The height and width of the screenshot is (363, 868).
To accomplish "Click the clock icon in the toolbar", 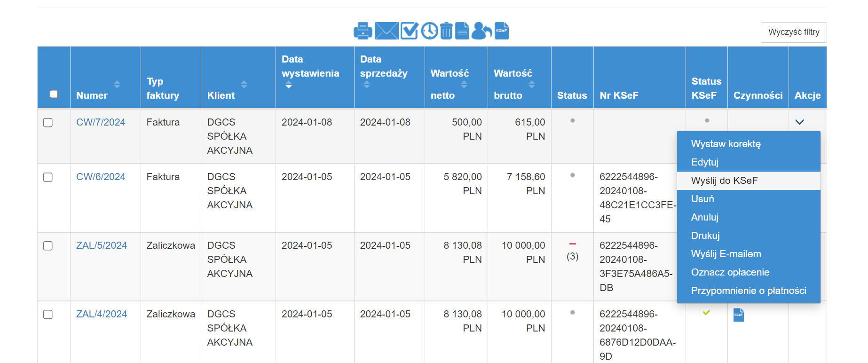I will point(429,31).
